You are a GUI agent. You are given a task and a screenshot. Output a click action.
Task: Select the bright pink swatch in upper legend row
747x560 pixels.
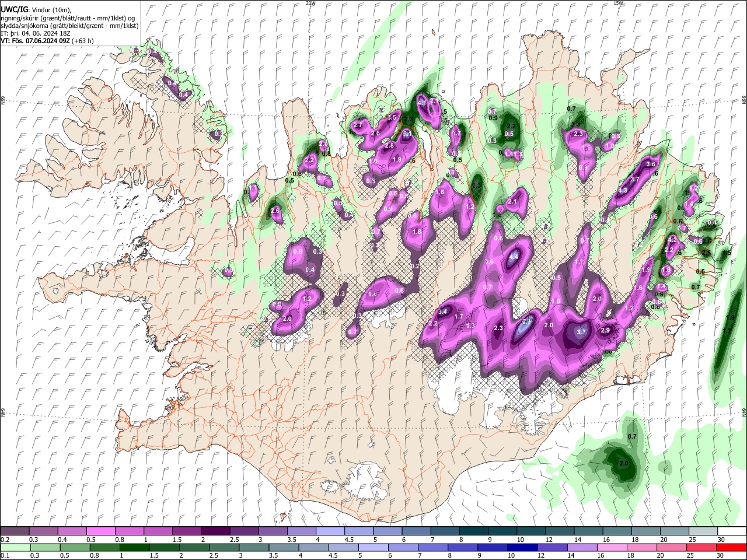[100, 531]
